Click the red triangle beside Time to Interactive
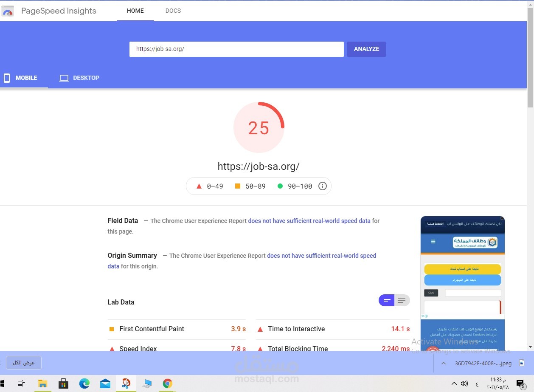Screen dimensions: 534x392 [x=260, y=329]
